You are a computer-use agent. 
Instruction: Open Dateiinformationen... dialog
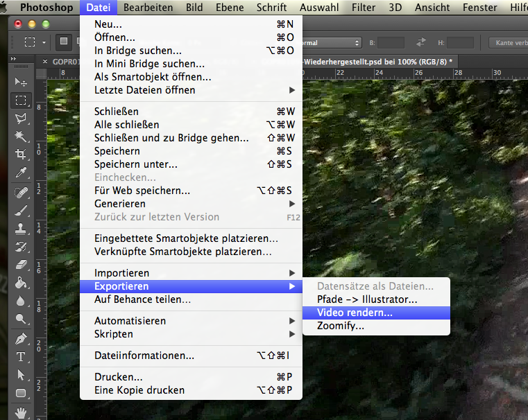pyautogui.click(x=191, y=356)
